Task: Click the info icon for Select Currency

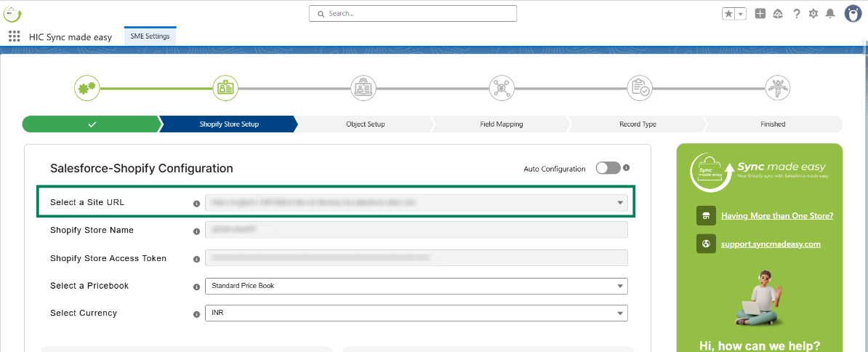Action: [196, 314]
